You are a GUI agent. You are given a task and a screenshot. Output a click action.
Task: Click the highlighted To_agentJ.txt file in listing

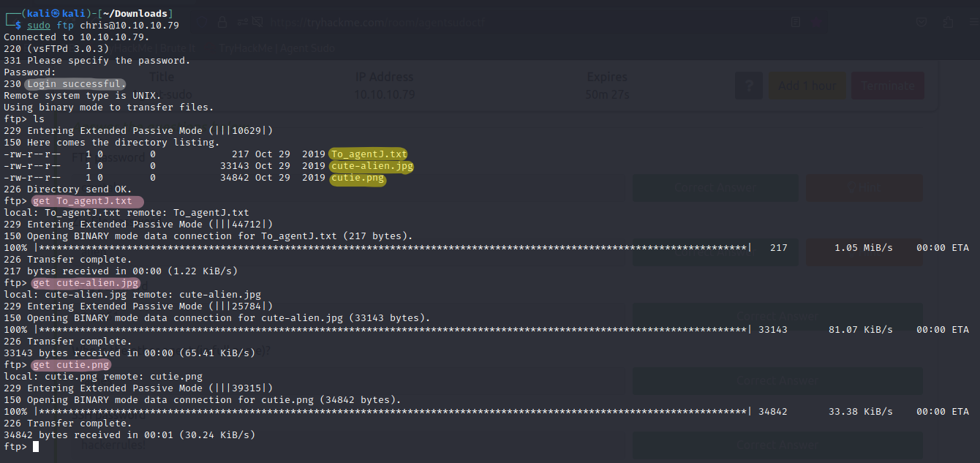click(368, 154)
